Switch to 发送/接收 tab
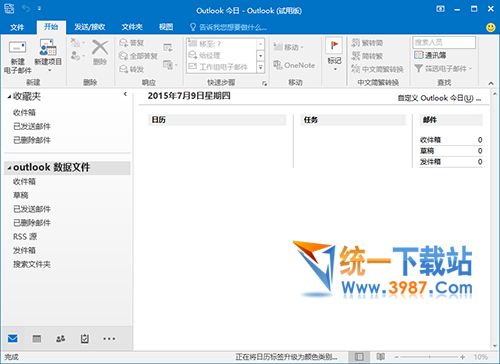Viewport: 500px width, 364px height. (x=90, y=27)
